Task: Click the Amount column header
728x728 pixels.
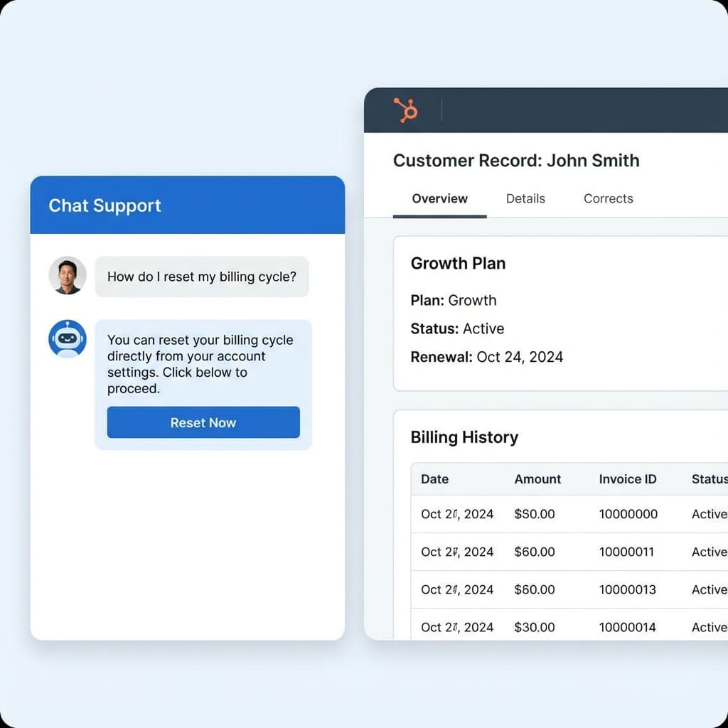Action: coord(537,479)
